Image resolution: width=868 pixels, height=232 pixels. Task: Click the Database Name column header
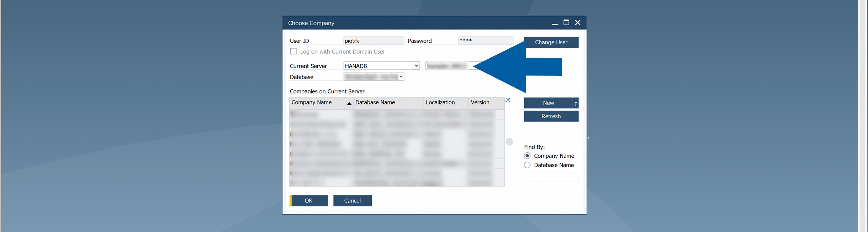388,103
